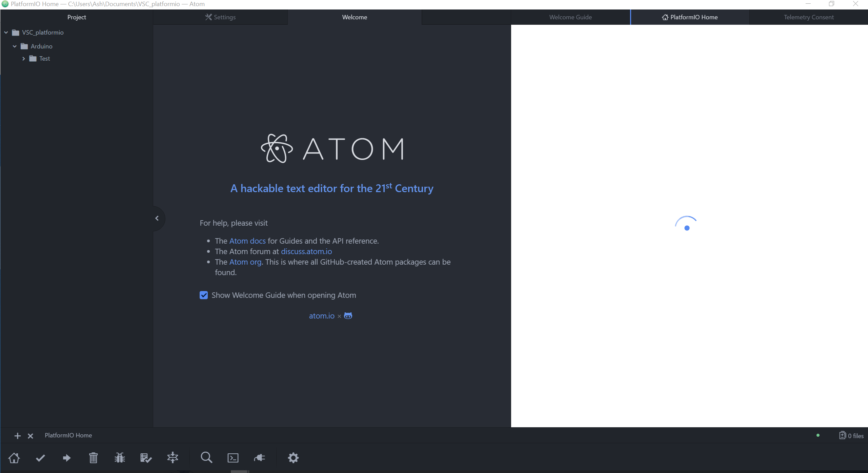Expand the Test folder
The height and width of the screenshot is (473, 868).
23,59
